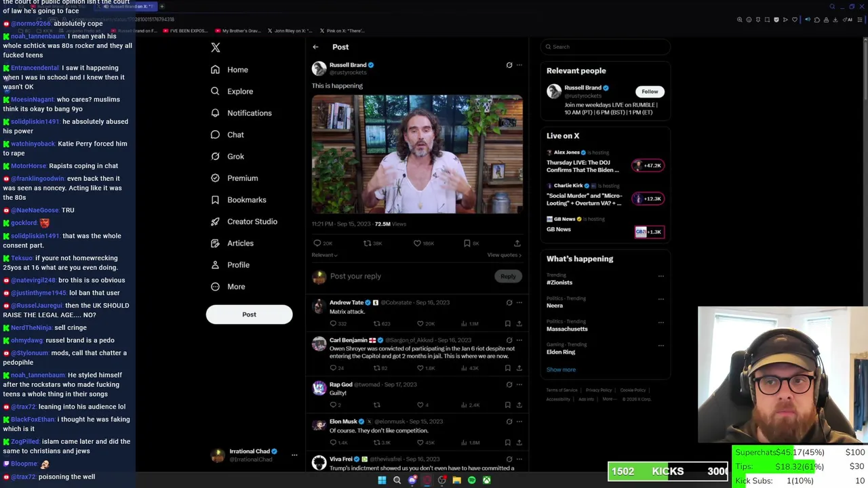Screen dimensions: 868x488
Task: Open options for Elden Ring trend
Action: (661, 345)
